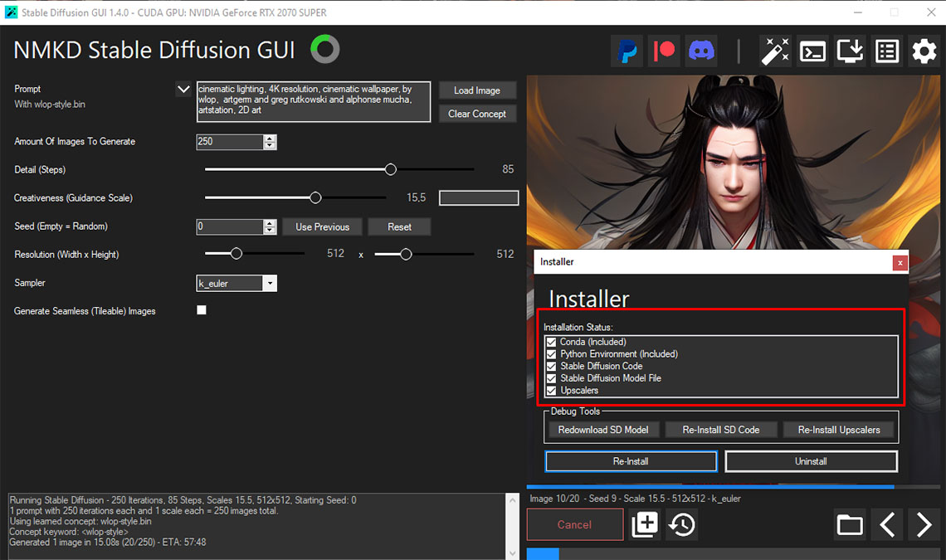Screen dimensions: 946x560
Task: Click the 'Concept keyword: <wlop-style>' log line
Action: (69, 533)
